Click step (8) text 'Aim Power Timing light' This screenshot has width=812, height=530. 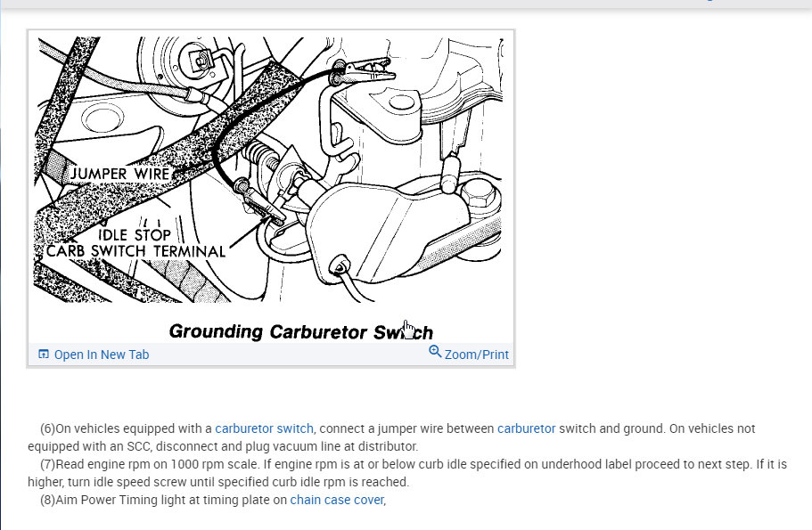point(120,500)
